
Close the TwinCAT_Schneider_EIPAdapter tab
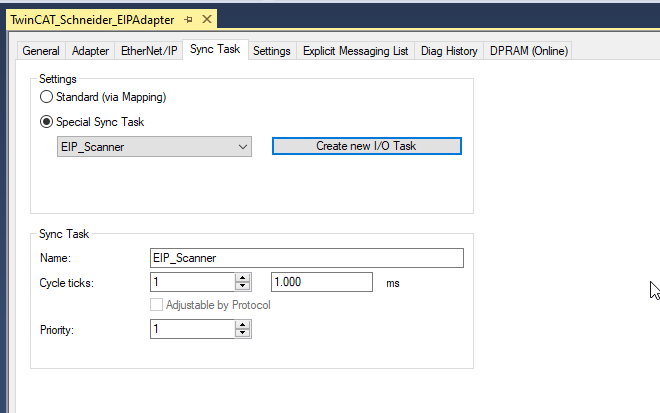tap(207, 19)
